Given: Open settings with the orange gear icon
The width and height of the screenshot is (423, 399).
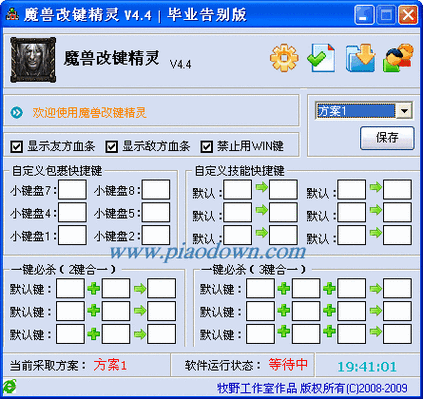Looking at the screenshot, I should click(284, 57).
